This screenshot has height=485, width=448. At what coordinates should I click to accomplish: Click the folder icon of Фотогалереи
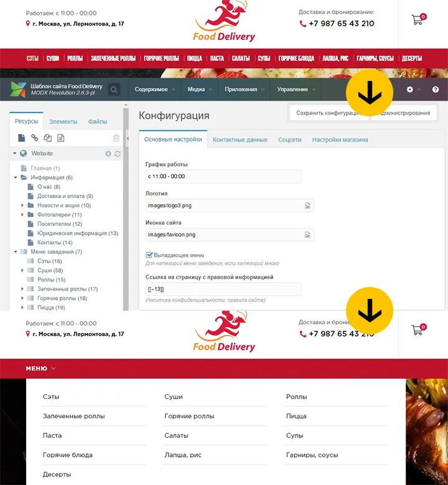pos(30,214)
